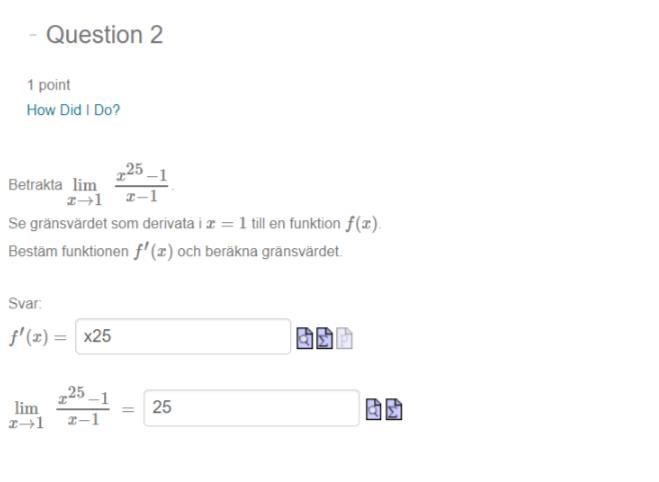Image resolution: width=659 pixels, height=482 pixels.
Task: Click the limit expression left of the 25 field
Action: (60, 409)
